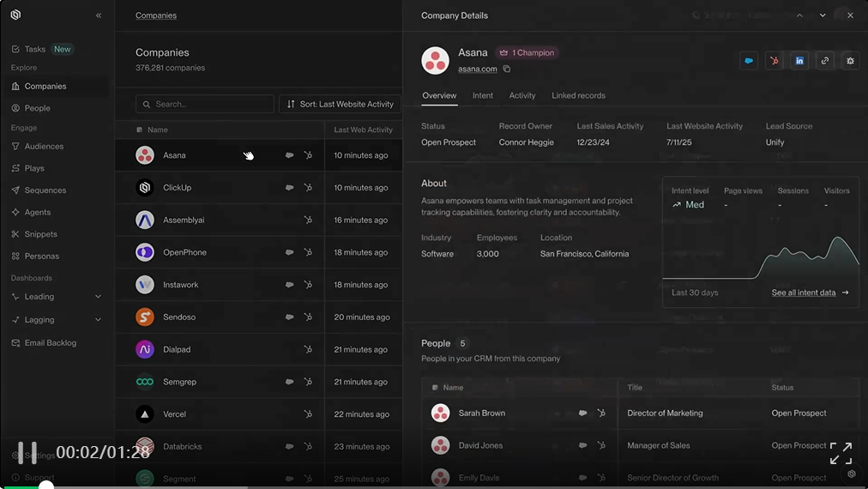Image resolution: width=868 pixels, height=489 pixels.
Task: Copy the asana.com domain
Action: point(507,69)
